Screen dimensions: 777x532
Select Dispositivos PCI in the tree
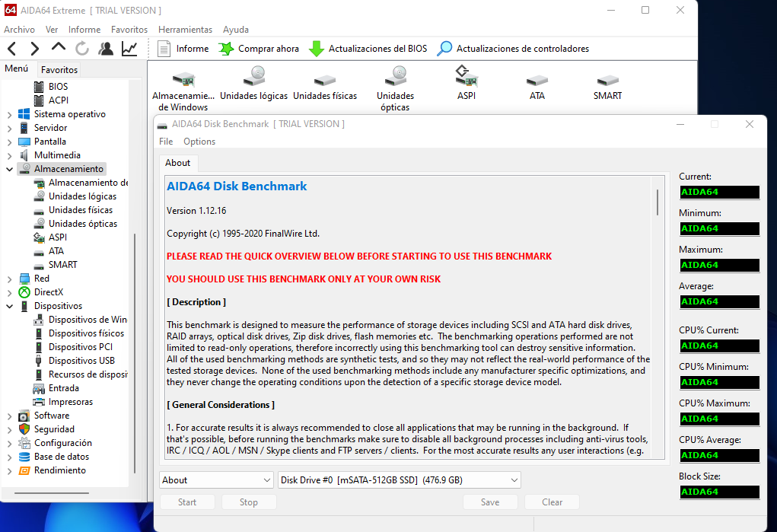[x=80, y=347]
